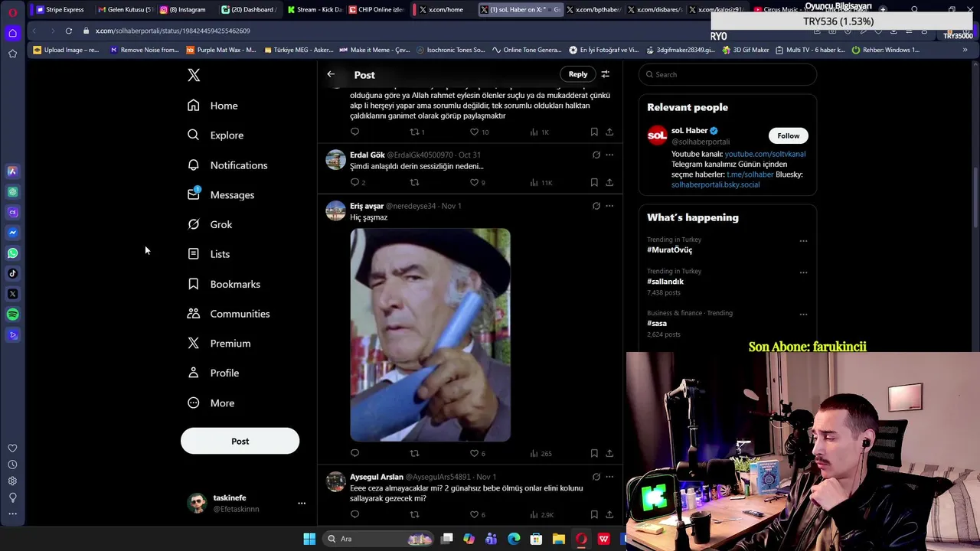Open Messenger in Opera sidebar
The image size is (980, 551).
click(12, 233)
